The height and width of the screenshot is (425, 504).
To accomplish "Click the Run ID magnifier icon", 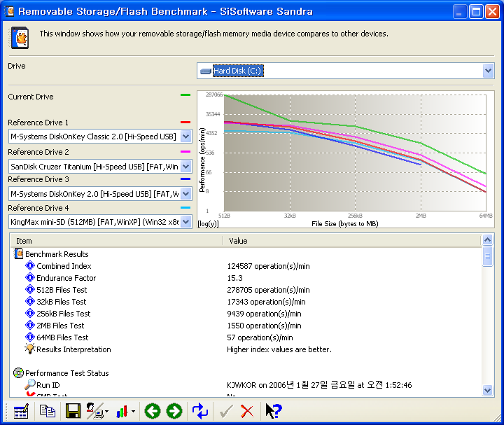I will tap(30, 384).
